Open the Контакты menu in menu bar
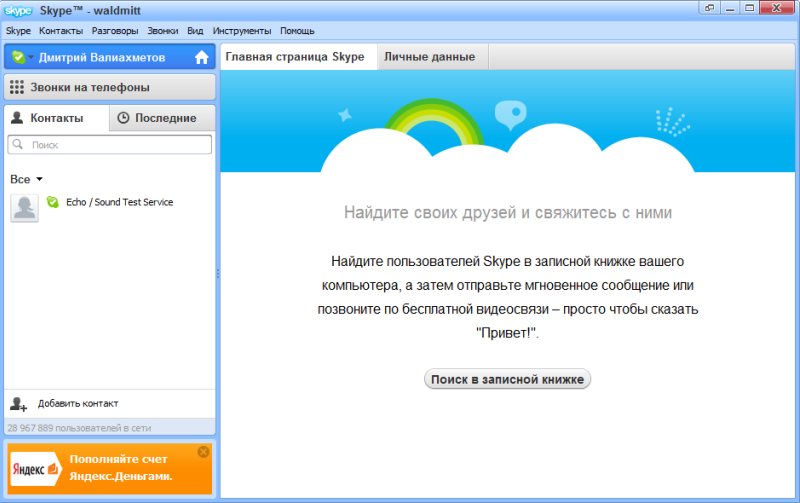The height and width of the screenshot is (503, 800). pos(61,31)
